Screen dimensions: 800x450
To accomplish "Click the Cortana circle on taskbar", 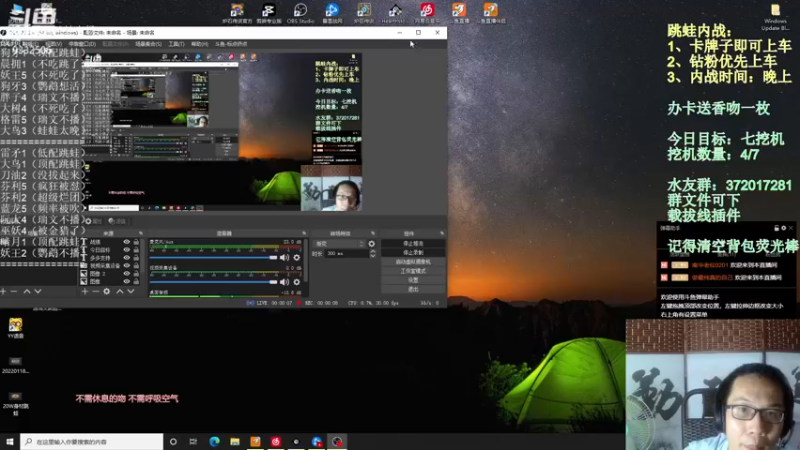I will pos(173,441).
